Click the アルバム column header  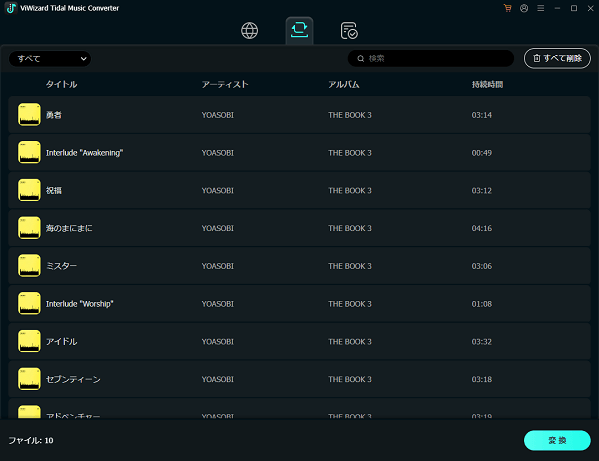[344, 84]
